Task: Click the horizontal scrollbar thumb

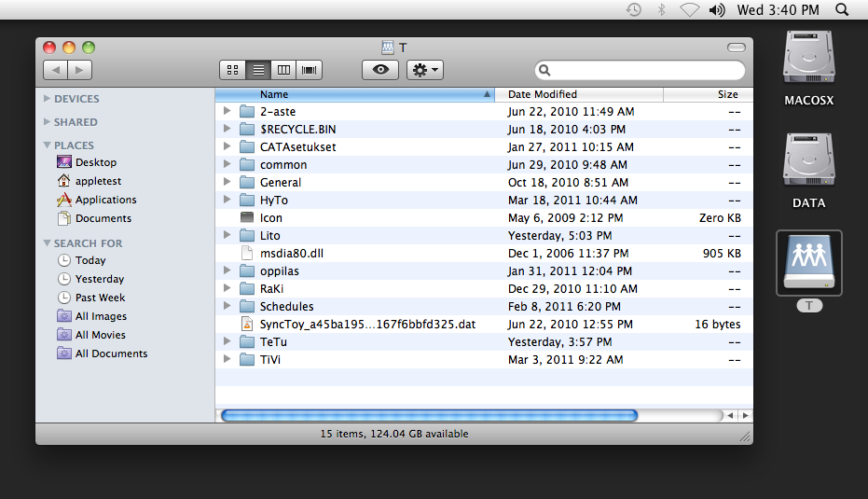Action: click(429, 415)
